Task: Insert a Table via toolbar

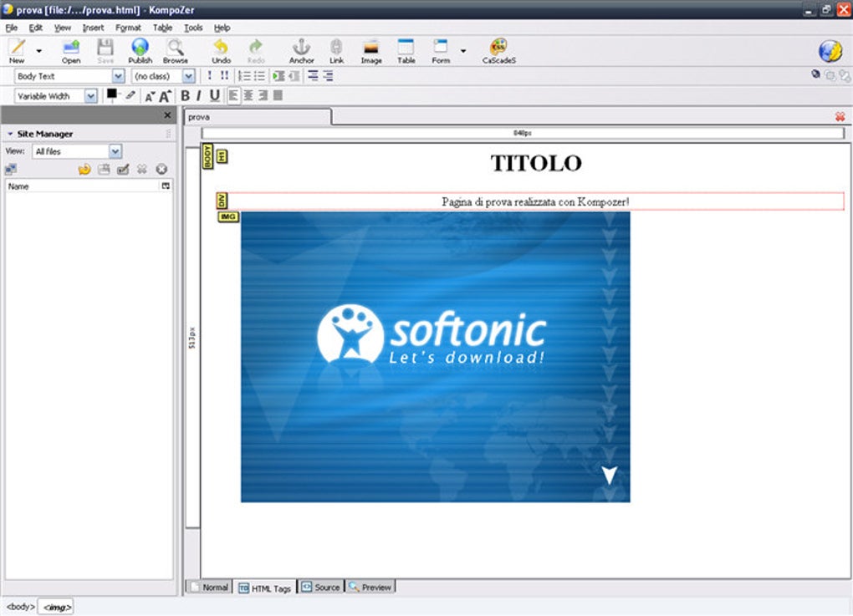Action: click(x=406, y=51)
